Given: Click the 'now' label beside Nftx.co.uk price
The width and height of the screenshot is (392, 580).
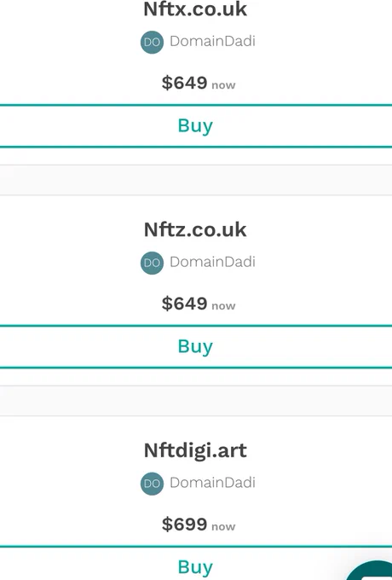Looking at the screenshot, I should point(223,85).
